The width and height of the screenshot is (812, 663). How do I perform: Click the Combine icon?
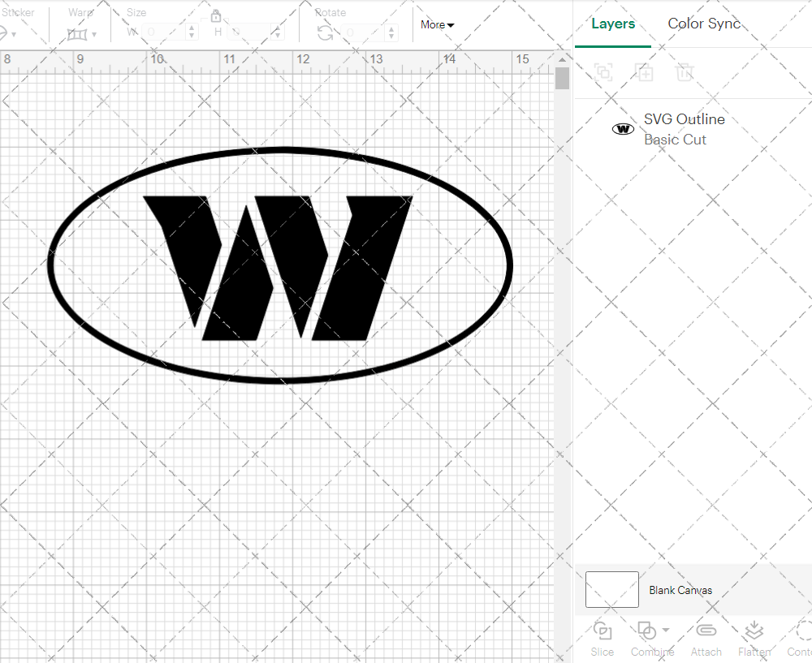click(x=647, y=631)
